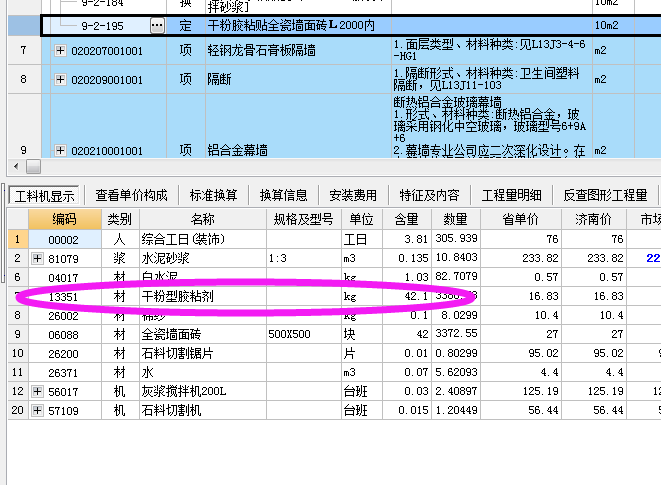Expand material row 81079

point(37,258)
